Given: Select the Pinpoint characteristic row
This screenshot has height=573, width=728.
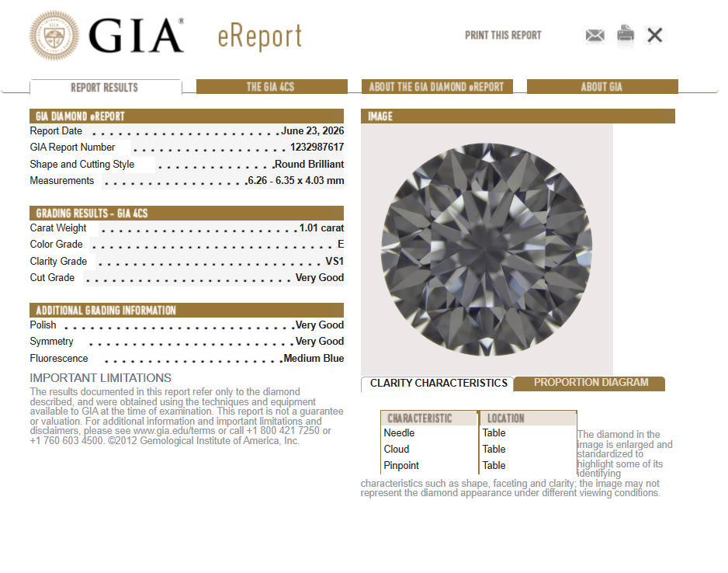Looking at the screenshot, I should 478,465.
